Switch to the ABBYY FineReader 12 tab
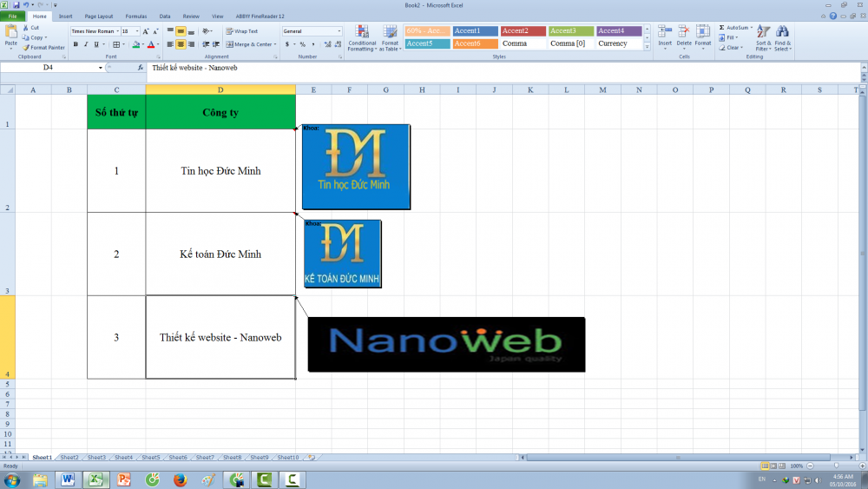The width and height of the screenshot is (868, 489). coord(260,17)
